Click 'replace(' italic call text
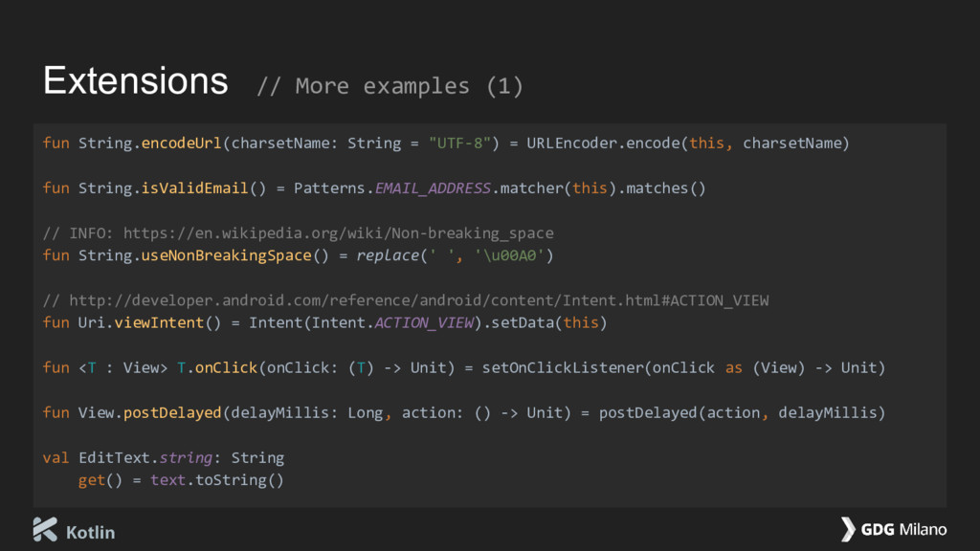 coord(391,255)
